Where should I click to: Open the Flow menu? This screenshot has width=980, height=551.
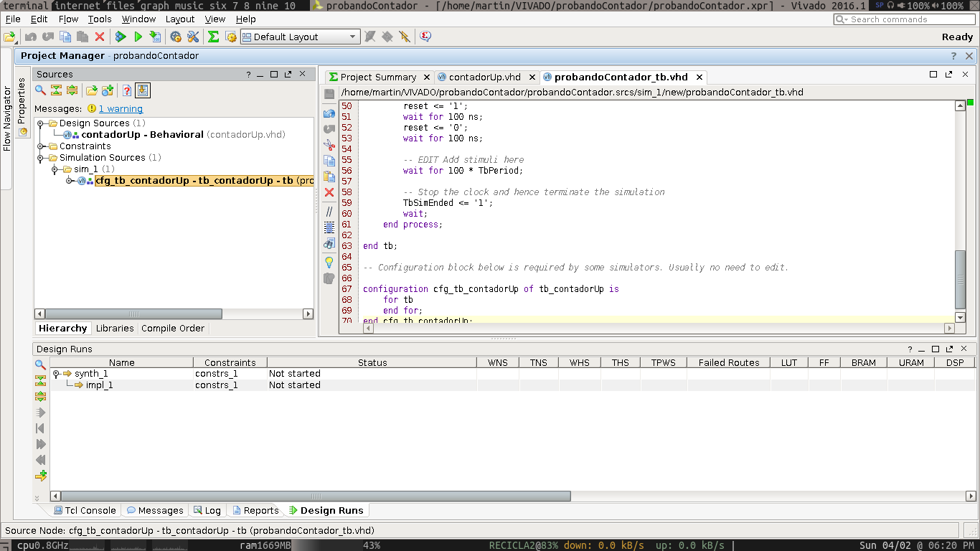pyautogui.click(x=68, y=19)
